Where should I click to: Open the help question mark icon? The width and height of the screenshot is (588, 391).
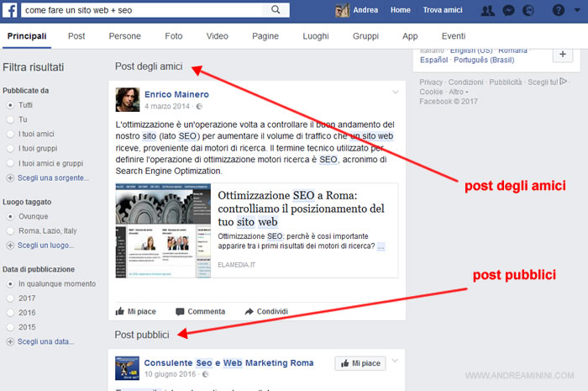(559, 11)
